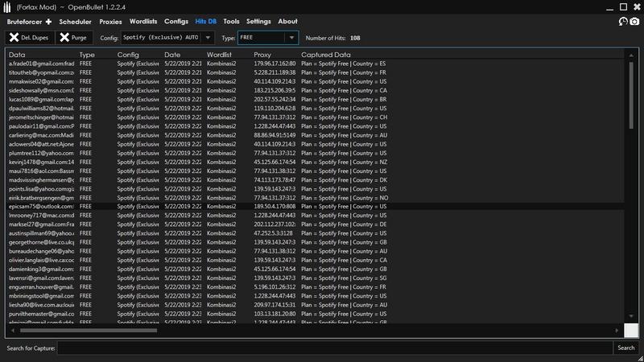The image size is (644, 362).
Task: Show the About tab
Action: 287,22
